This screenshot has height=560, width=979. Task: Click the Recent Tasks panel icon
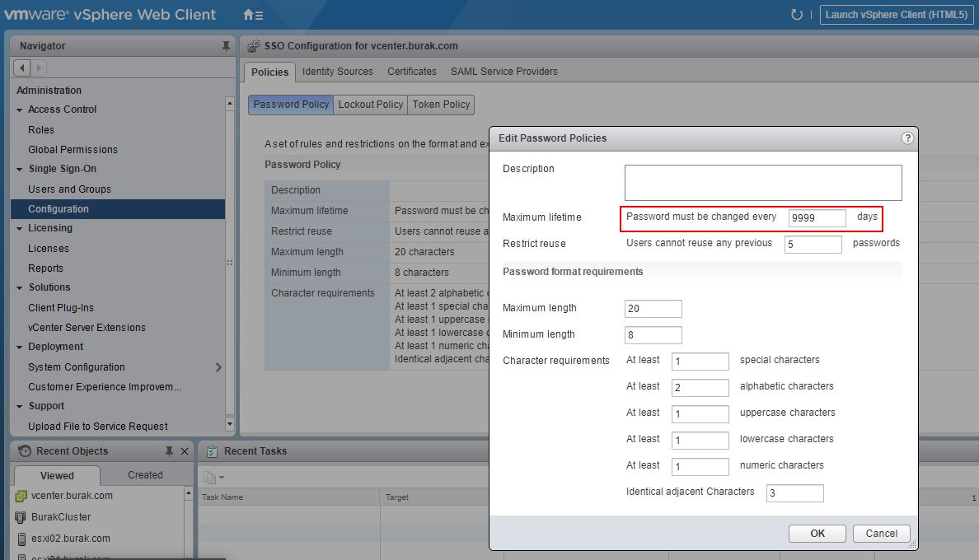pos(212,451)
